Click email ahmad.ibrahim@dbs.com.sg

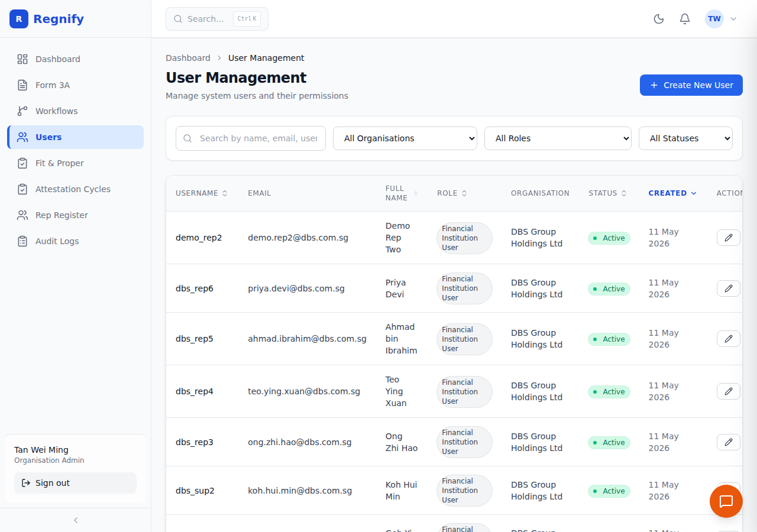[x=307, y=339]
